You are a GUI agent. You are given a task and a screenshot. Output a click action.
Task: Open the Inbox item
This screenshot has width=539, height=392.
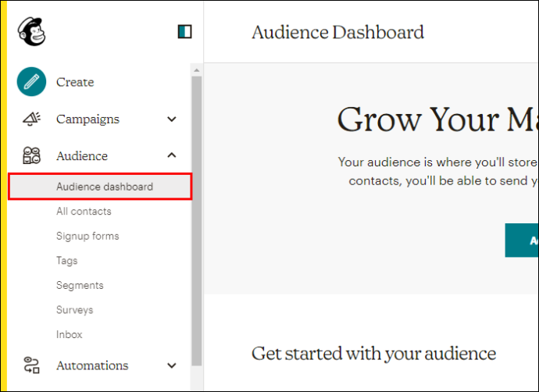[69, 335]
